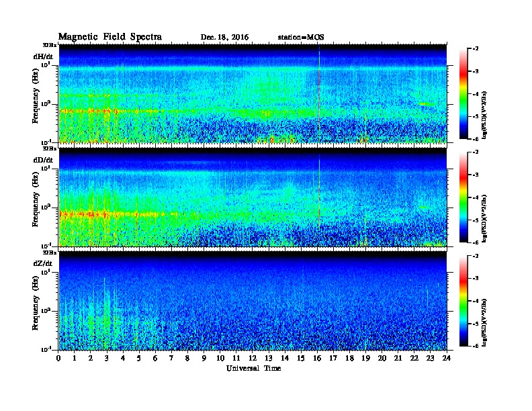Click hour 19 tick label on time axis
Viewport: 532px width, 411px height.
point(365,359)
